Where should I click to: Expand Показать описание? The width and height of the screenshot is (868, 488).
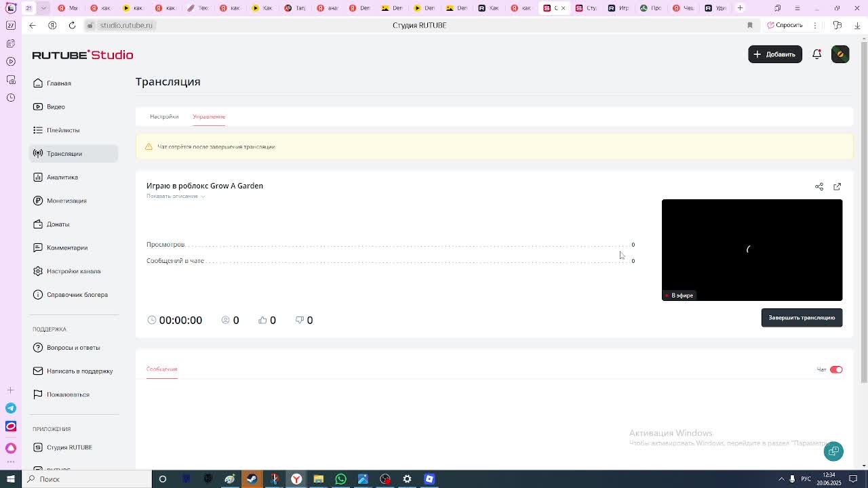click(x=176, y=196)
